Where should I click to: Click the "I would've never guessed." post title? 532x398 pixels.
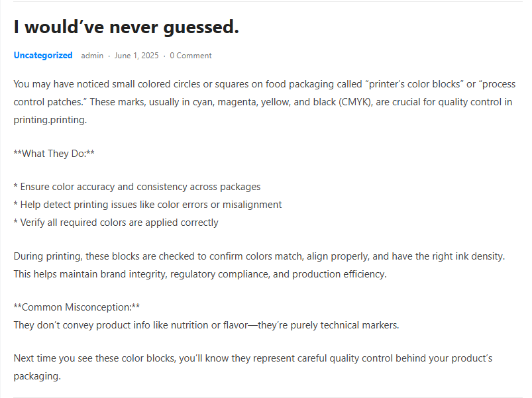(126, 27)
